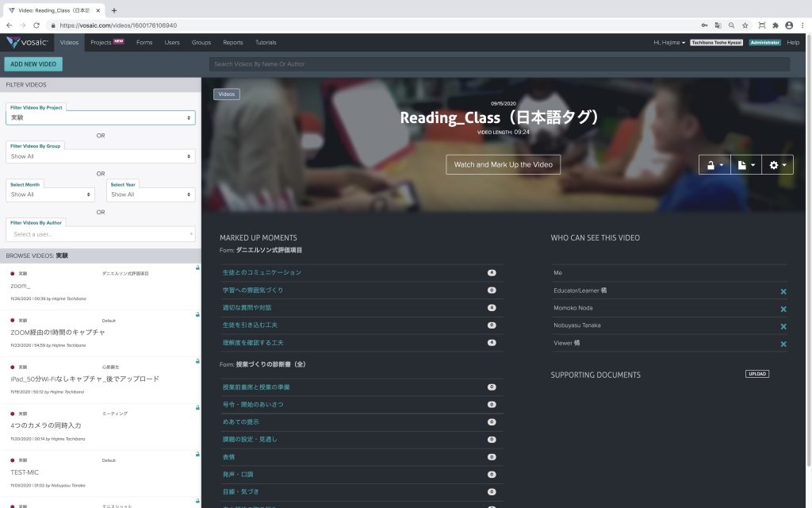Open video zoom_ in list
The width and height of the screenshot is (812, 508).
pos(20,286)
